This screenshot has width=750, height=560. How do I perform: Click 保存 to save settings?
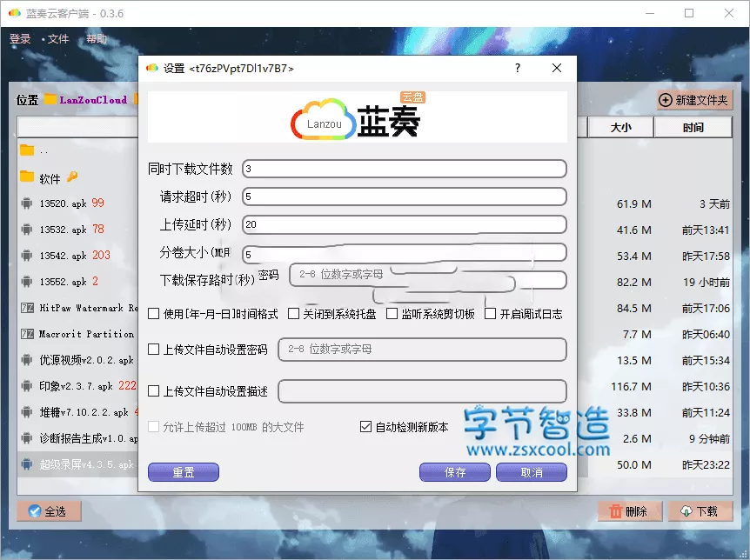pyautogui.click(x=455, y=472)
